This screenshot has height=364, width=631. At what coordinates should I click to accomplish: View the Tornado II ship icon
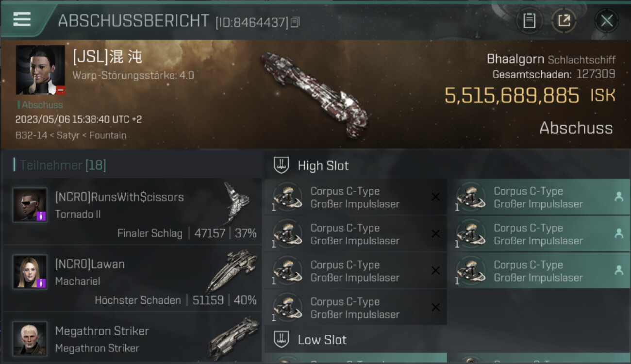[x=236, y=203]
